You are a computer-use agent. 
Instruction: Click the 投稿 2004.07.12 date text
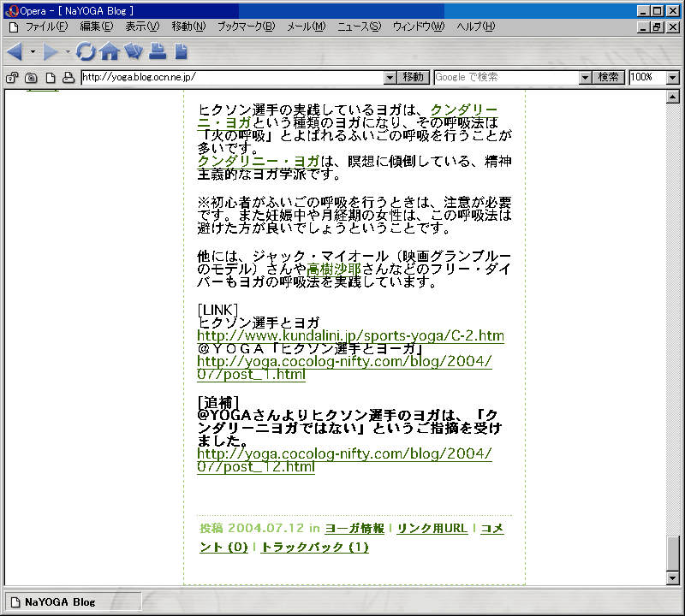click(x=252, y=529)
